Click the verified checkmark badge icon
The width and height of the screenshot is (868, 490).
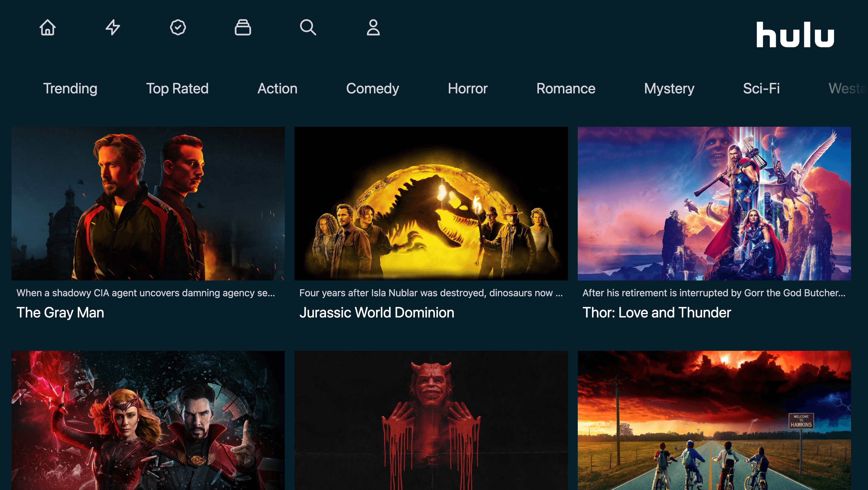[178, 27]
